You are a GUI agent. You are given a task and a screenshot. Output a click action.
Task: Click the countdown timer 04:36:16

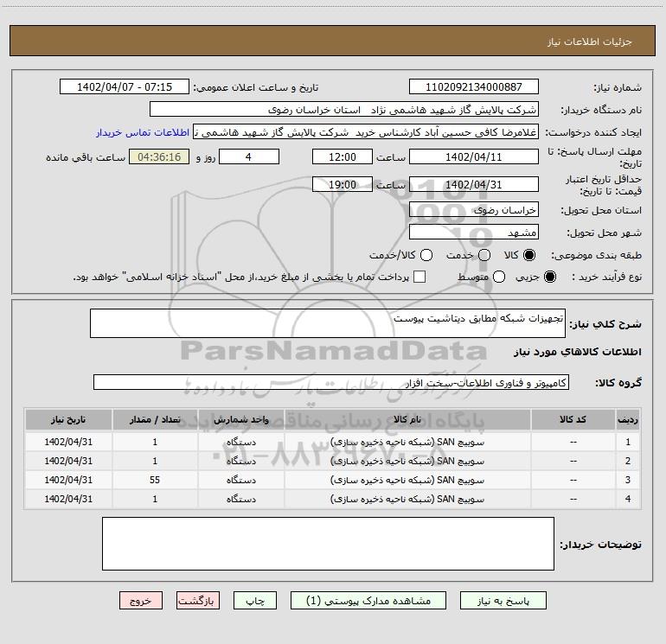coord(159,156)
